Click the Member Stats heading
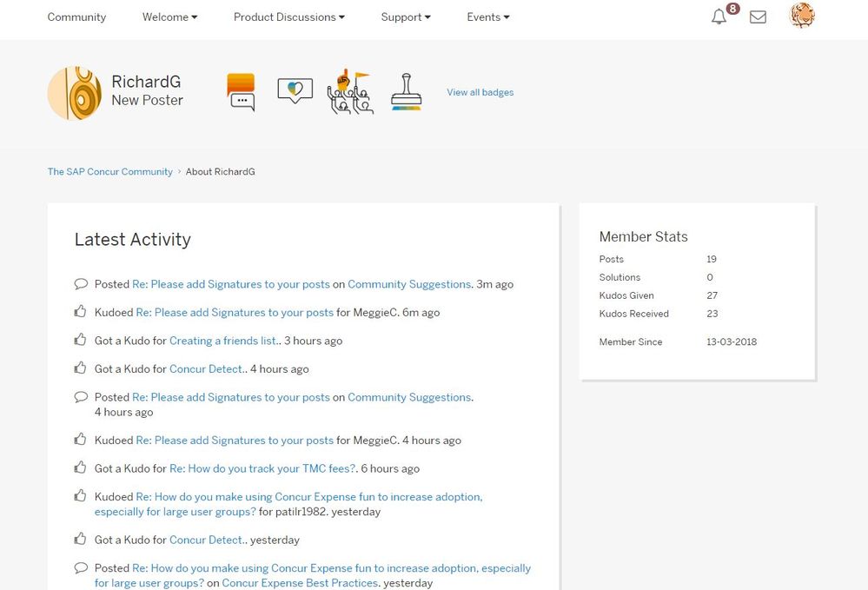The width and height of the screenshot is (868, 590). coord(643,236)
